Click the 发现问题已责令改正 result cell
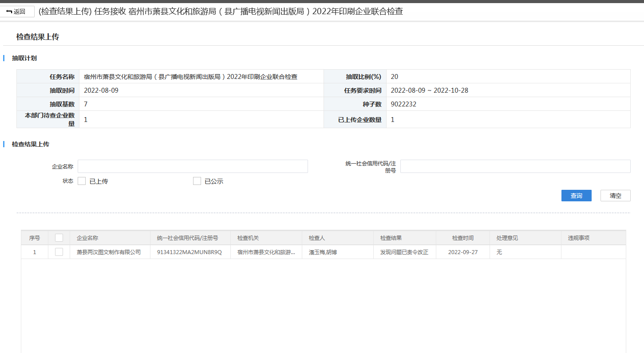The width and height of the screenshot is (644, 353). tap(404, 252)
